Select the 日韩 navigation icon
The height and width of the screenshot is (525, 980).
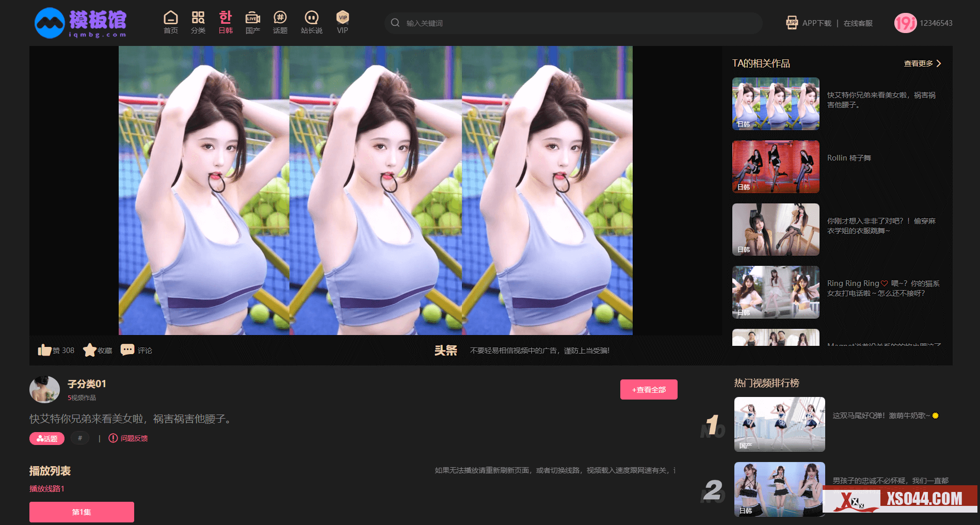(226, 18)
